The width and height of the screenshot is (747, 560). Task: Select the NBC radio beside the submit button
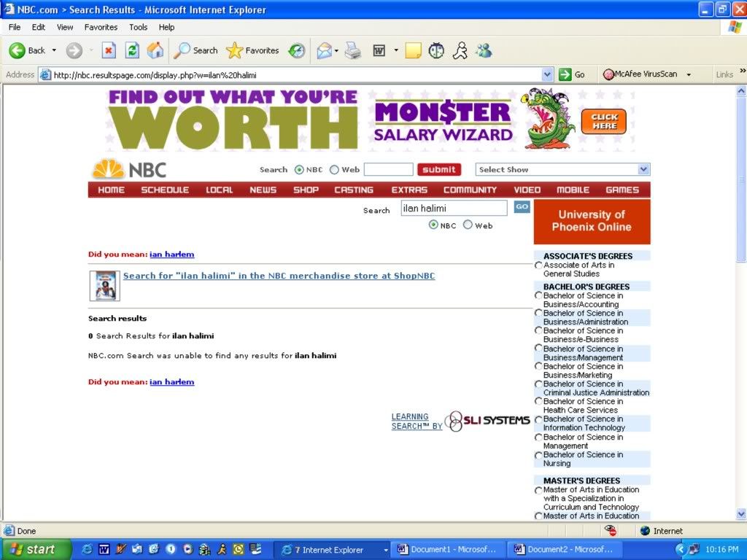299,169
